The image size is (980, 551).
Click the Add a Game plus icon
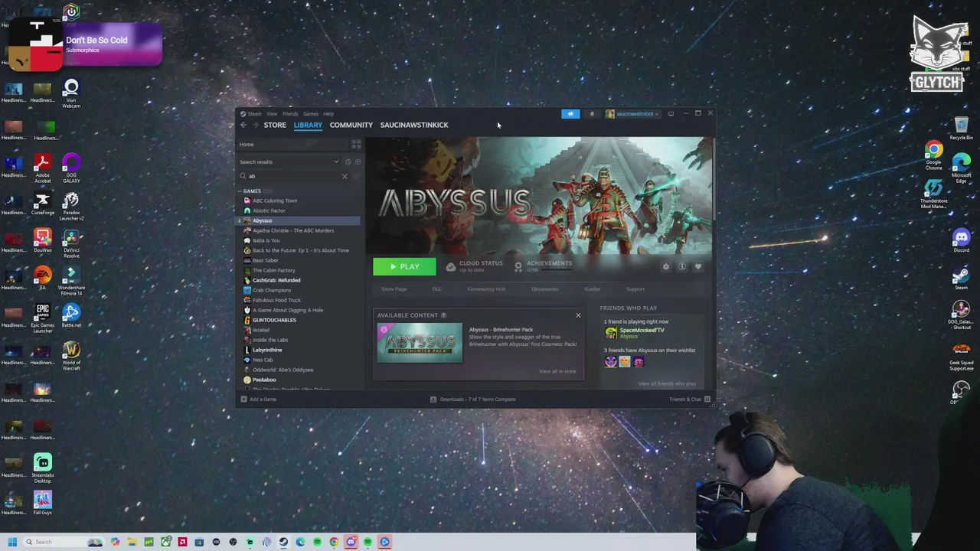coord(244,399)
